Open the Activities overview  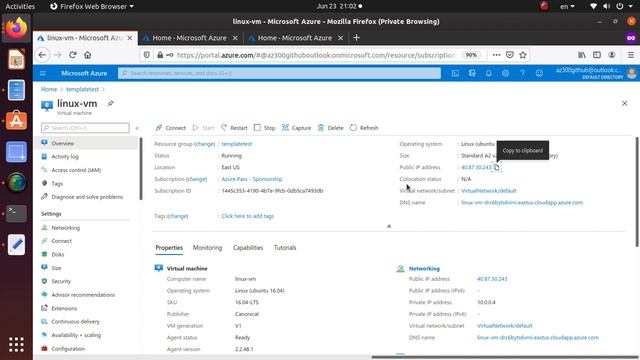point(20,6)
